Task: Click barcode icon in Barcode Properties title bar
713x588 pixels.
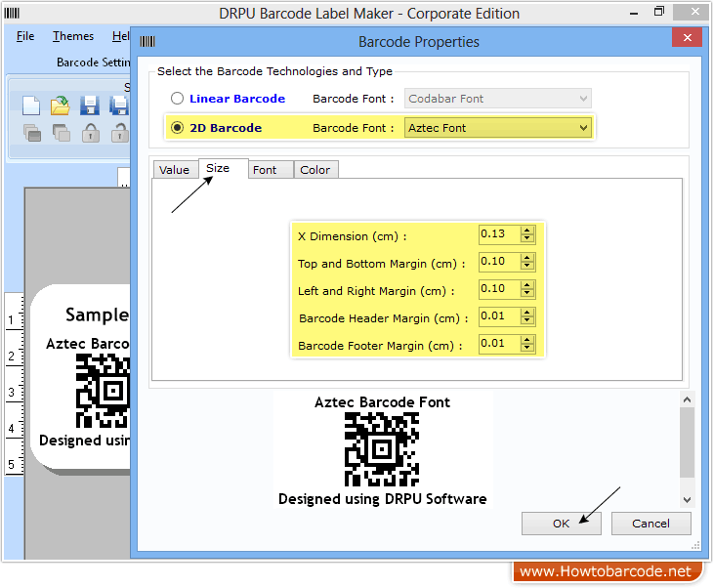Action: tap(147, 42)
